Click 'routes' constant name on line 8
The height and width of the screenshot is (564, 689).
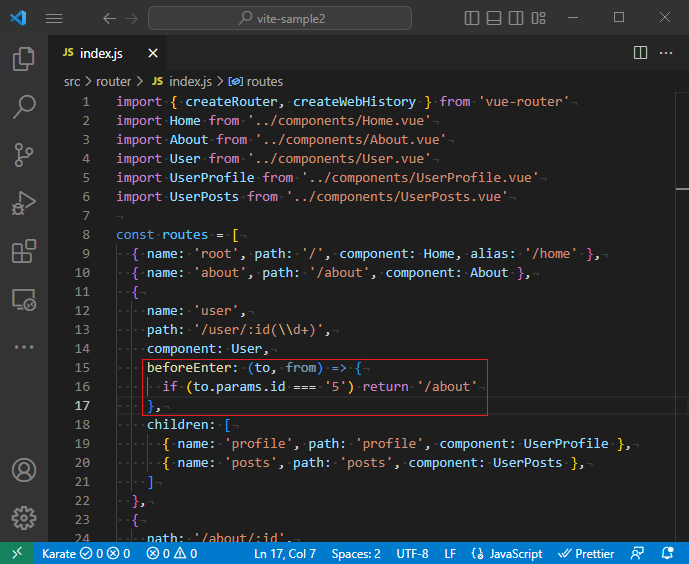185,235
